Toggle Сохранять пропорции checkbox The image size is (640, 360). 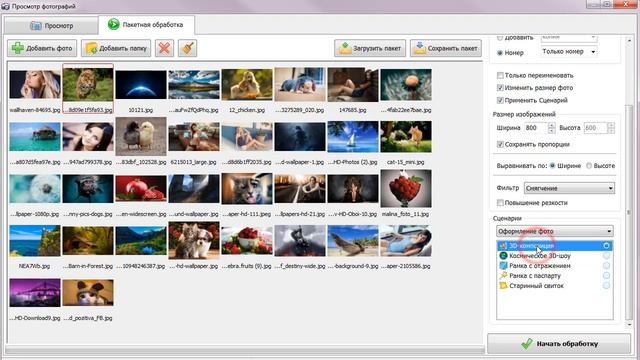pyautogui.click(x=500, y=144)
